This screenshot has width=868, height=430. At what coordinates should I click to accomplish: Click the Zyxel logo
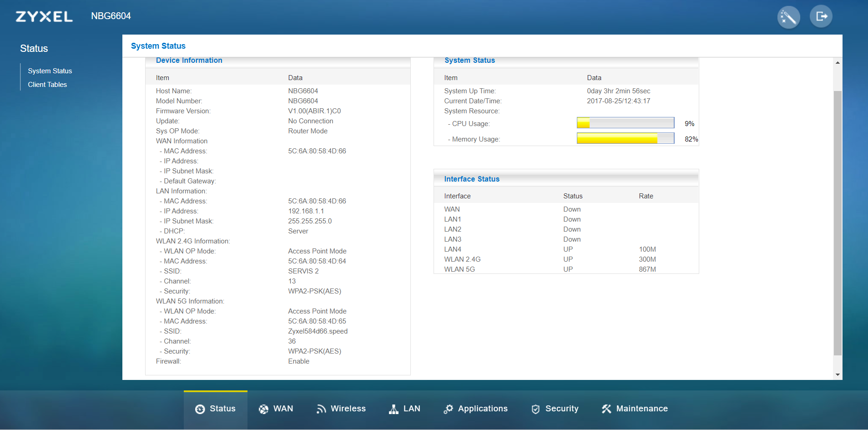click(44, 17)
